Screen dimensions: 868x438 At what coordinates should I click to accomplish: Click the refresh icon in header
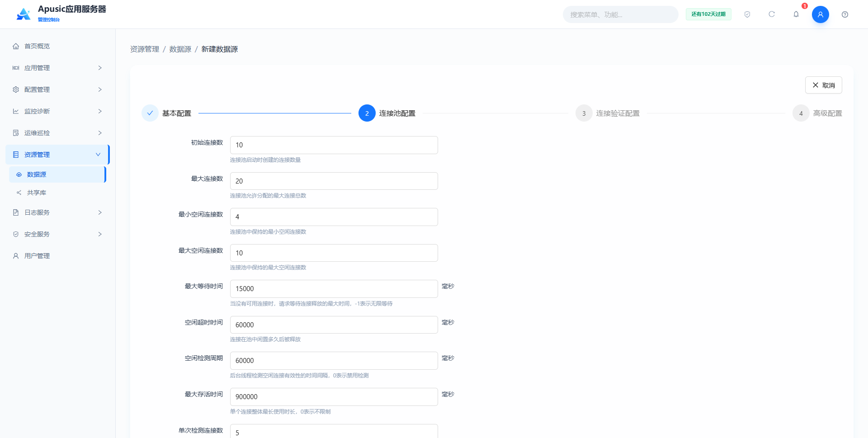[x=772, y=14]
